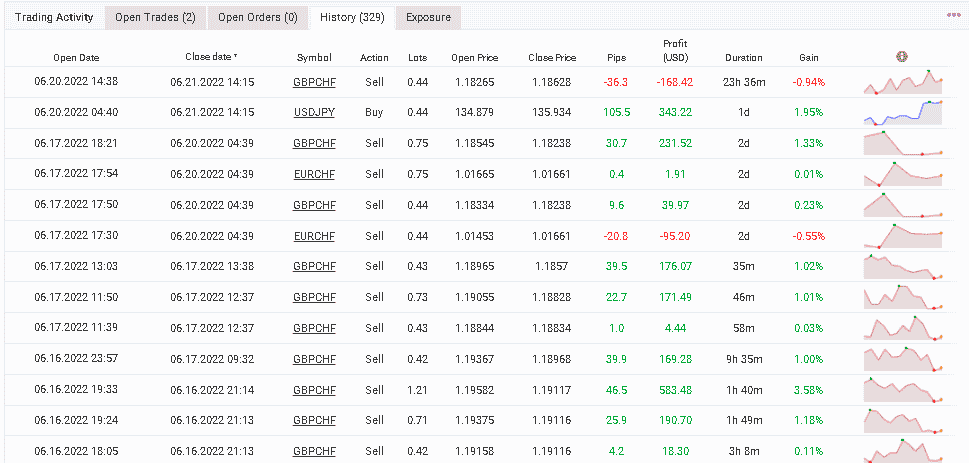Select the 343.22 profit value

tap(675, 113)
